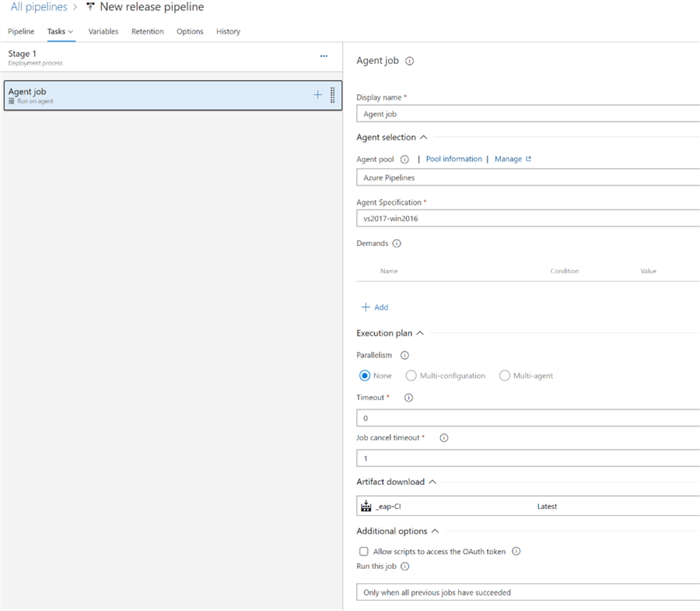The height and width of the screenshot is (611, 700).
Task: Collapse the Agent selection section
Action: (x=424, y=138)
